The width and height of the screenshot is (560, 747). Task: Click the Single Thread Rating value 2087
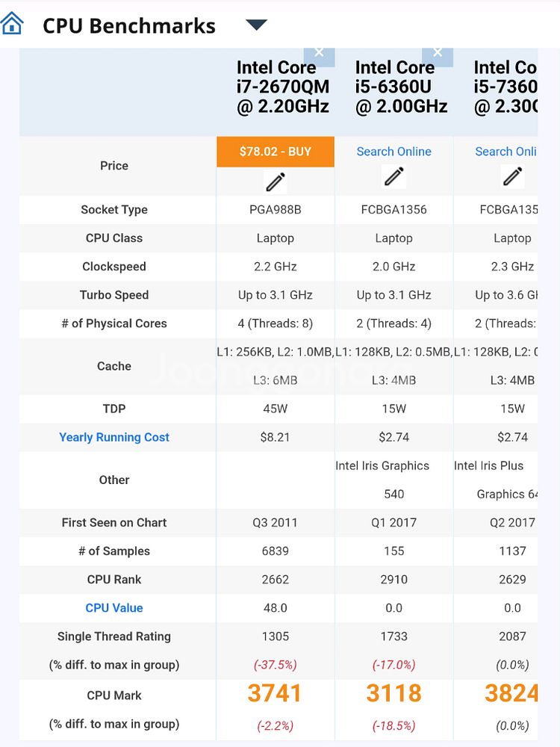pos(512,636)
